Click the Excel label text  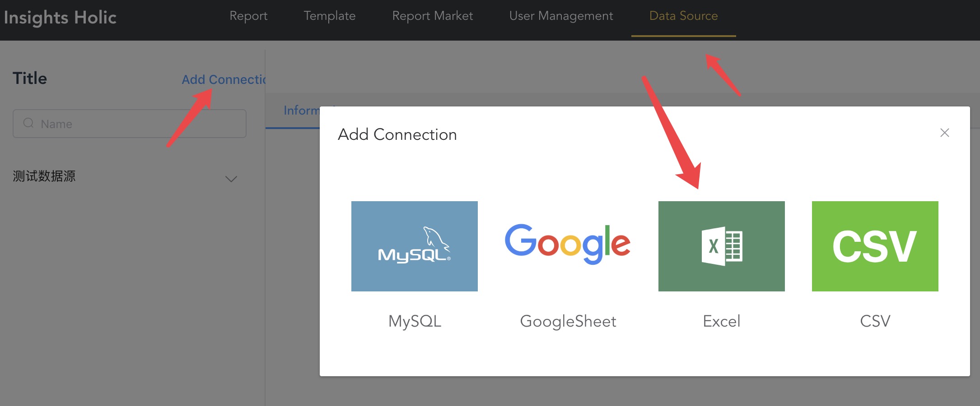tap(721, 321)
